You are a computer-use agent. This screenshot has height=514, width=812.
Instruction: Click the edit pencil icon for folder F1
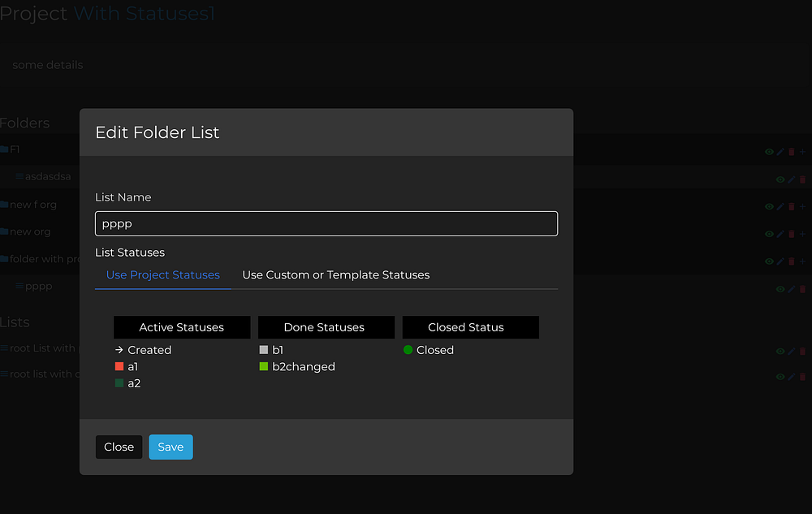[780, 152]
